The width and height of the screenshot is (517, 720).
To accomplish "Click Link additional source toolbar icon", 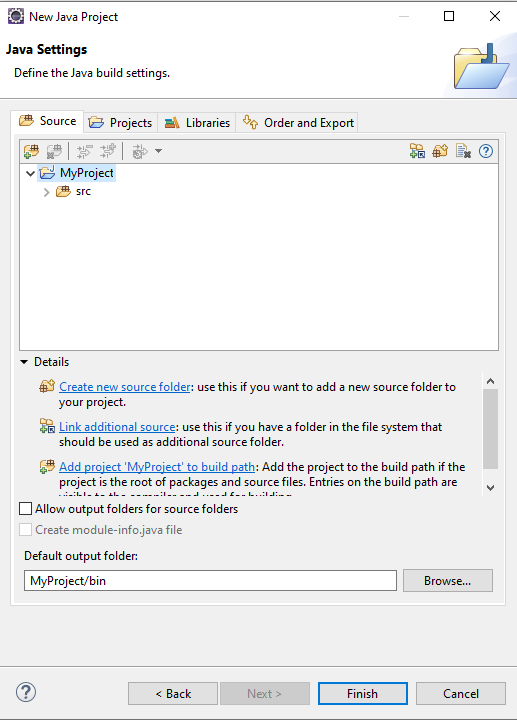I will pyautogui.click(x=417, y=151).
